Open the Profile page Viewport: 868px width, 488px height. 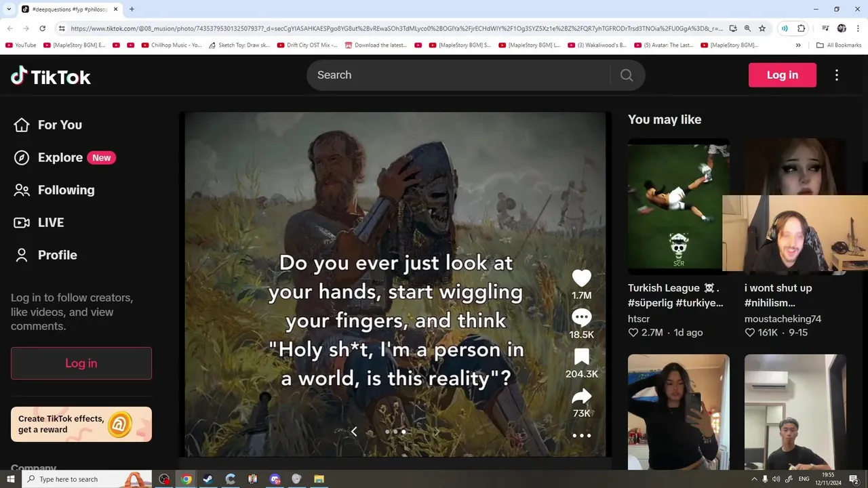[45, 255]
